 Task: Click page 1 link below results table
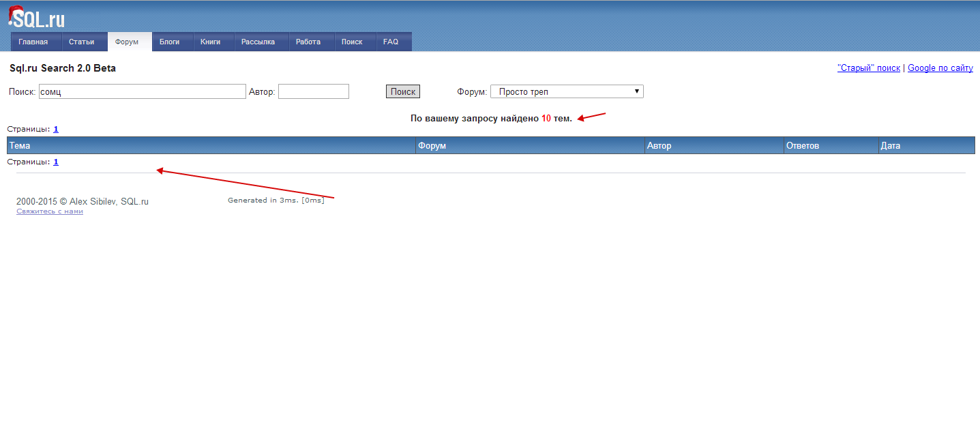coord(56,162)
